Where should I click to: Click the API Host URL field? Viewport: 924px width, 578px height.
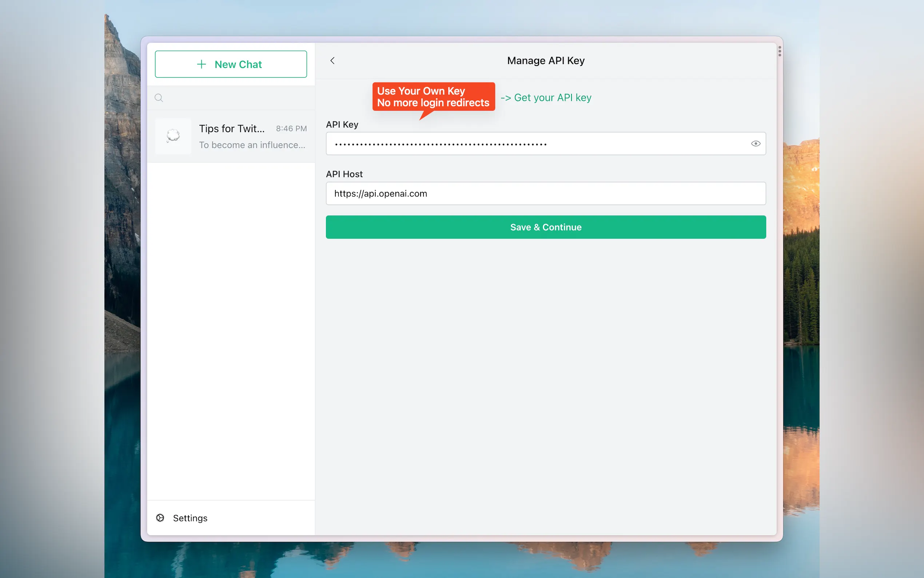point(545,193)
